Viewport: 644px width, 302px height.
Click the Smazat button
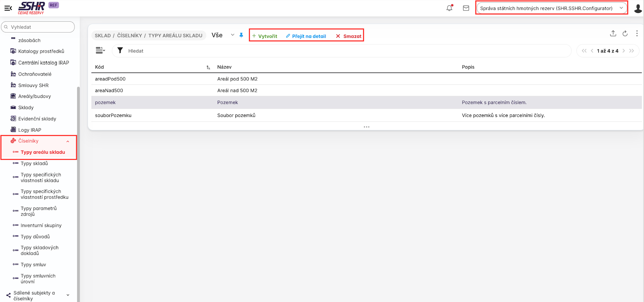(349, 36)
